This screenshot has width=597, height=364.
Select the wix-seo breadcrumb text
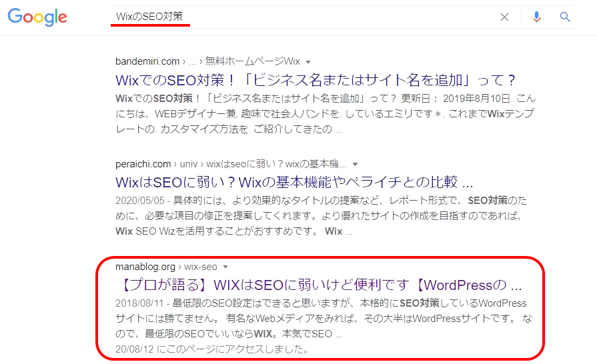click(201, 267)
